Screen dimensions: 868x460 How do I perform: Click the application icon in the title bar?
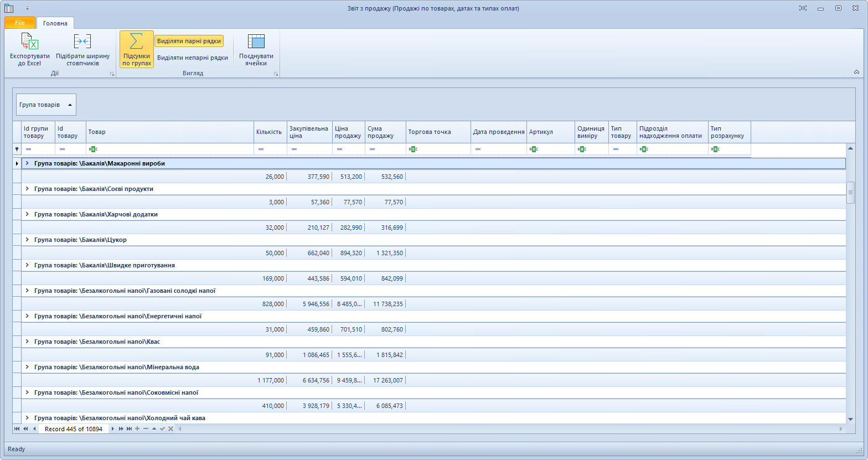click(x=9, y=8)
